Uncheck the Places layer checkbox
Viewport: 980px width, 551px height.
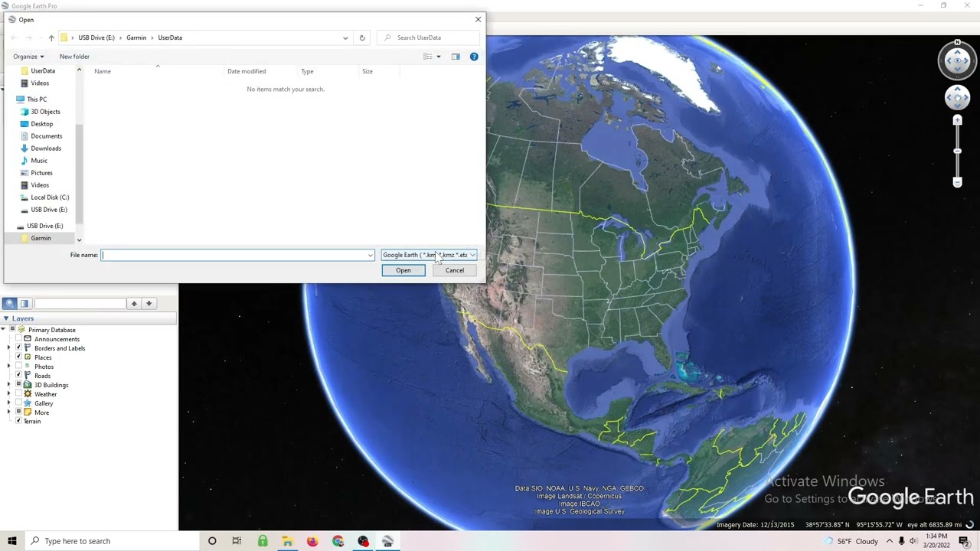[x=18, y=357]
